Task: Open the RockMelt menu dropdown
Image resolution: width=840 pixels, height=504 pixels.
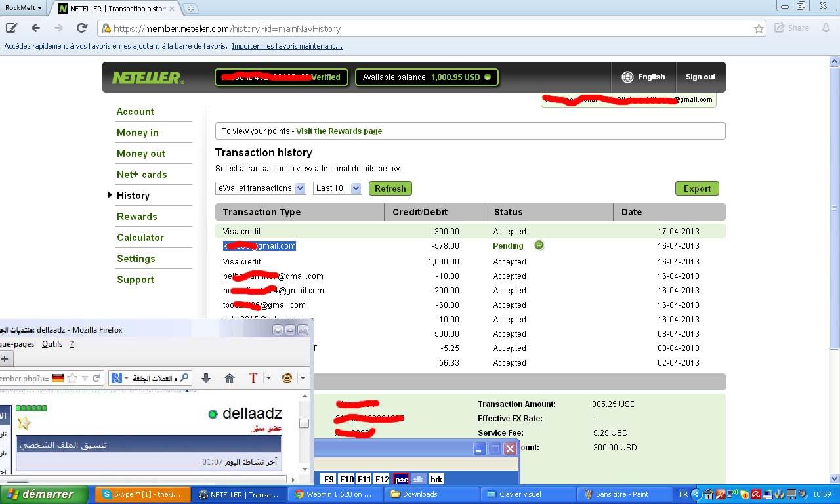Action: [24, 8]
